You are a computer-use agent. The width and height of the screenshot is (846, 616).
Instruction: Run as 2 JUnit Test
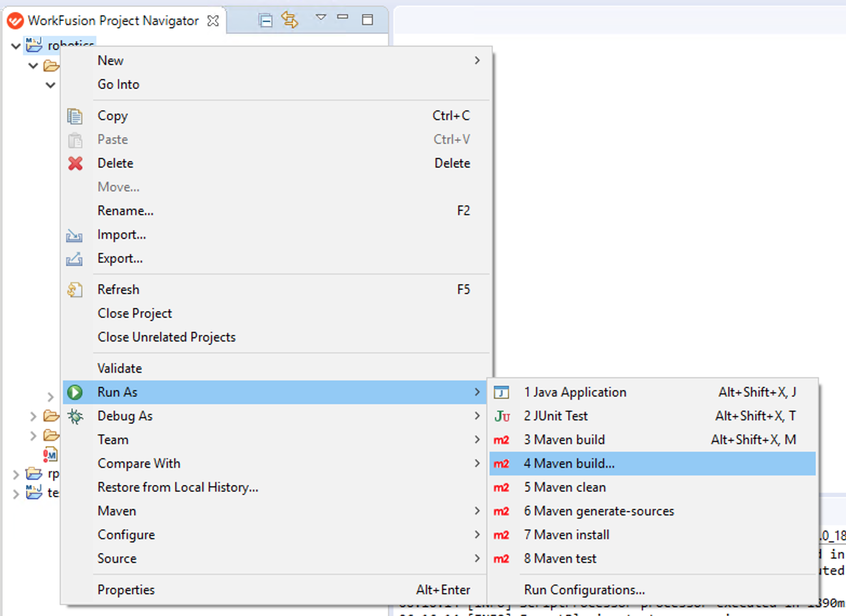[x=653, y=416]
